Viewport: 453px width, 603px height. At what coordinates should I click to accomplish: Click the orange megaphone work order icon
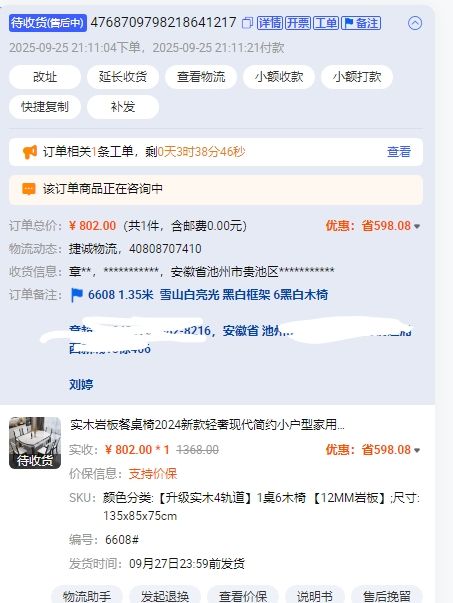30,152
